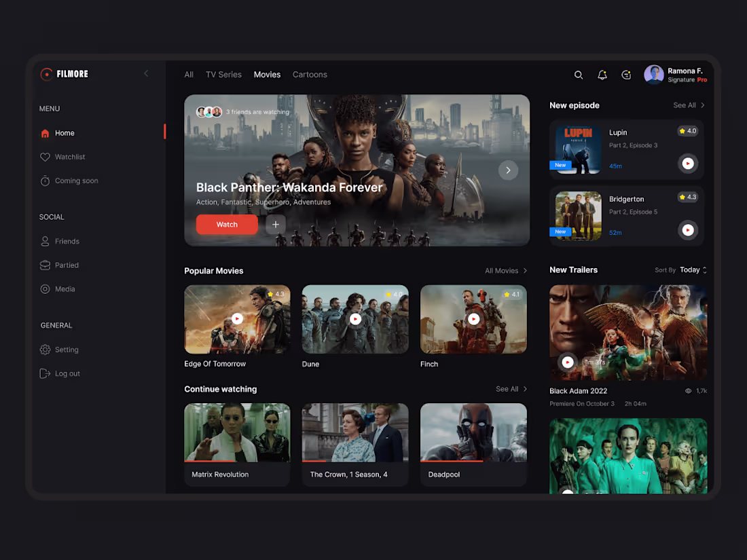The width and height of the screenshot is (747, 560).
Task: Open See All for New episode
Action: pos(688,105)
